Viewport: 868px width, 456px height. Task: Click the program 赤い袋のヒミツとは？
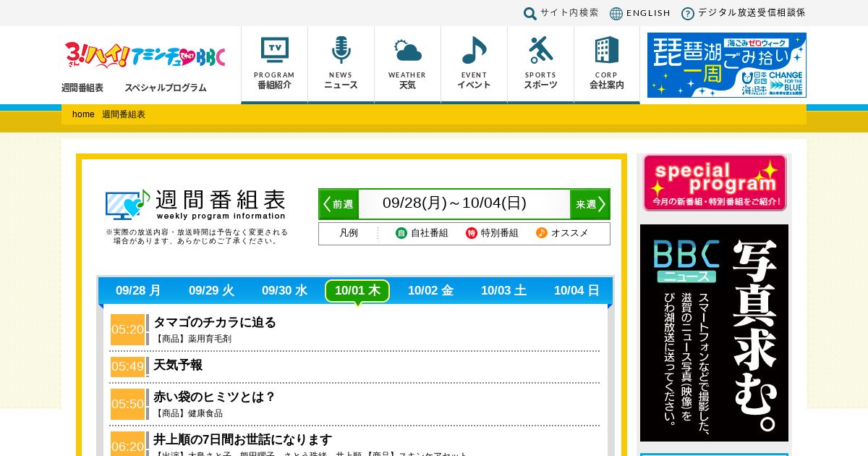click(x=215, y=397)
